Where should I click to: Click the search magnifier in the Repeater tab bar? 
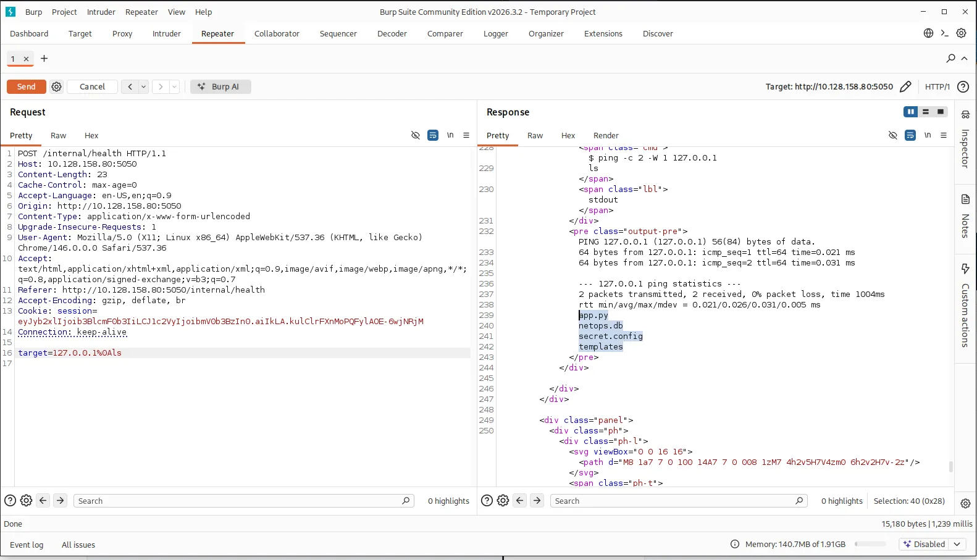(951, 58)
